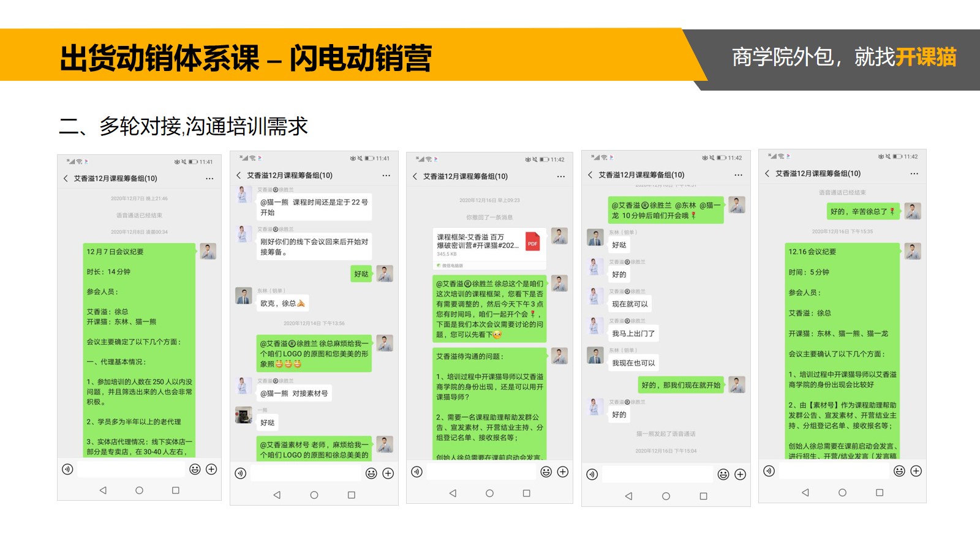980x551 pixels.
Task: Open emoji picker in third phone screenshot
Action: [546, 471]
